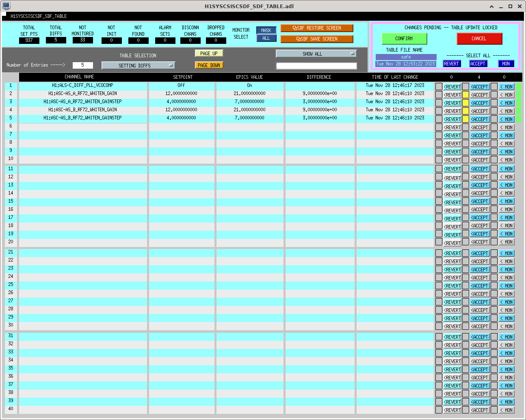Viewport: 526px width, 420px height.
Task: Click the 9.00000000e+00 difference in row 2
Action: [320, 93]
